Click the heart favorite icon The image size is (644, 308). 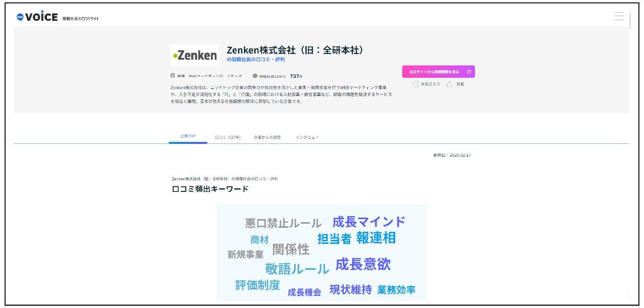(x=415, y=84)
